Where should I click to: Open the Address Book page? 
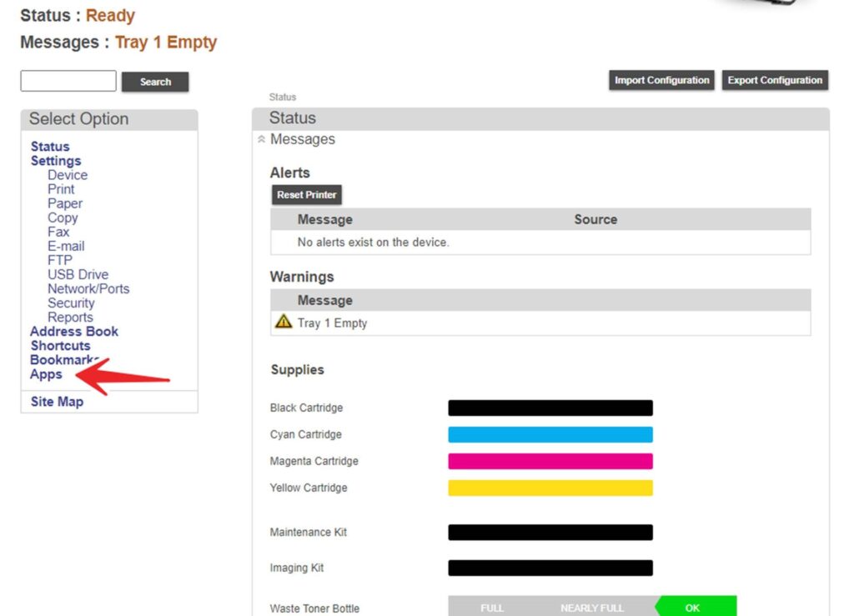[x=74, y=331]
